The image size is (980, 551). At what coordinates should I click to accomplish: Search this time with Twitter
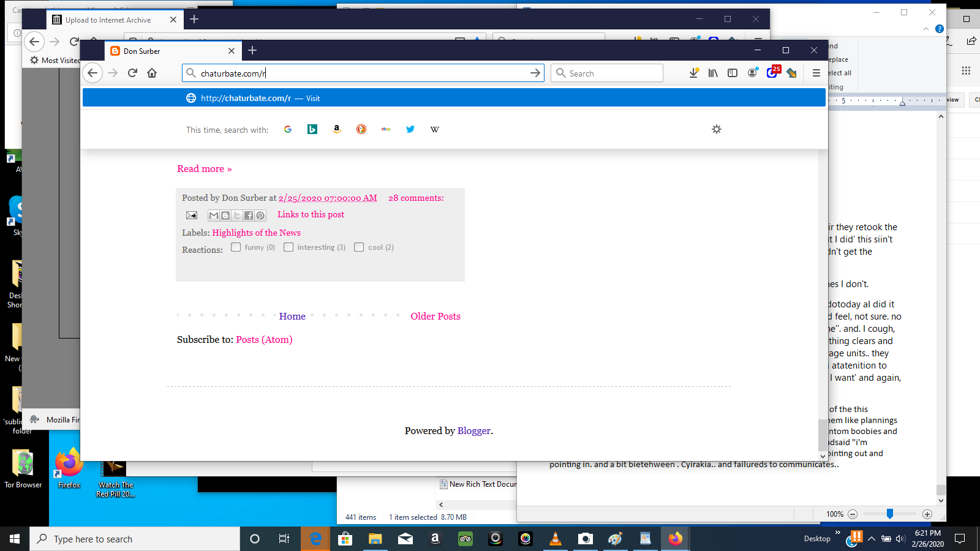pyautogui.click(x=410, y=129)
